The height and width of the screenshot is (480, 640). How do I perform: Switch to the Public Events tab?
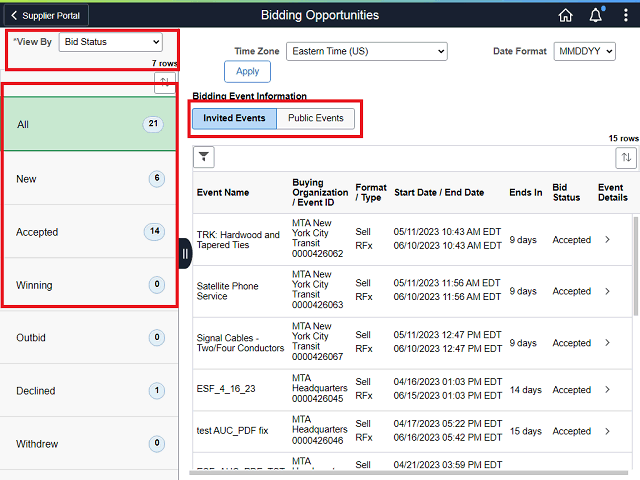(x=316, y=118)
